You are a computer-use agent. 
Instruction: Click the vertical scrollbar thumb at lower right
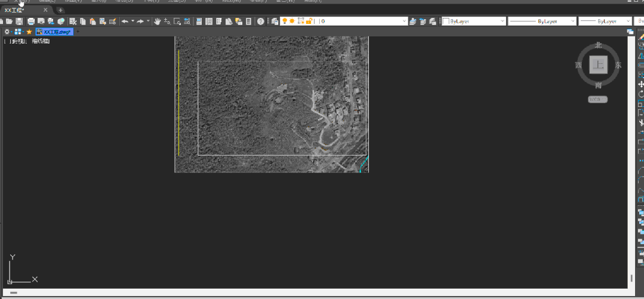[x=631, y=278]
